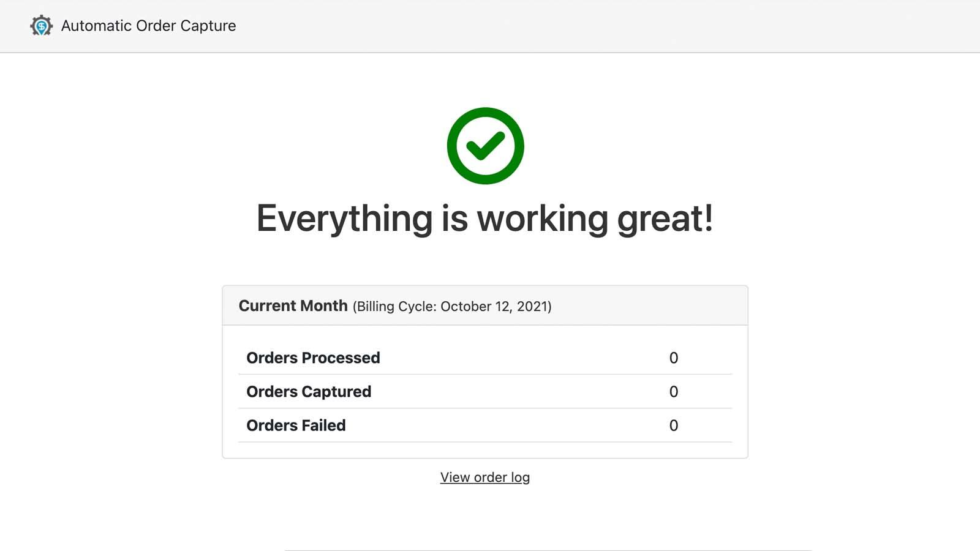Click the Orders Captured row
The height and width of the screenshot is (551, 980).
pos(308,392)
